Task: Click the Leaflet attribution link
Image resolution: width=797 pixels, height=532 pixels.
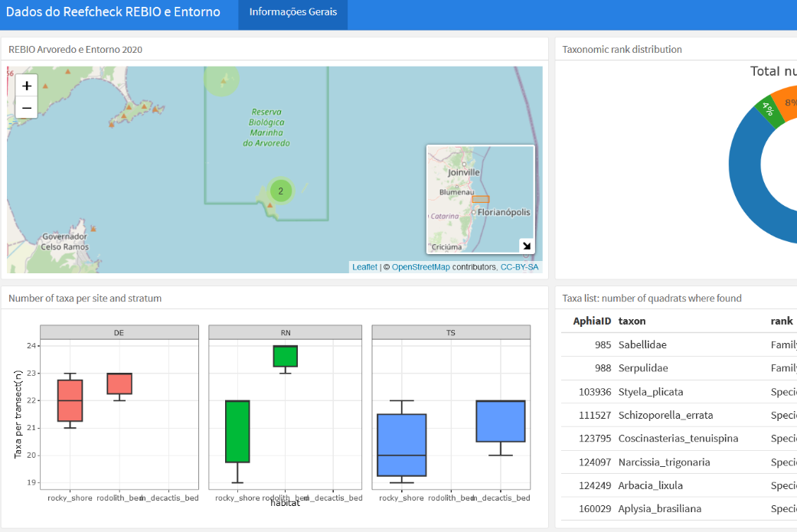Action: tap(364, 266)
